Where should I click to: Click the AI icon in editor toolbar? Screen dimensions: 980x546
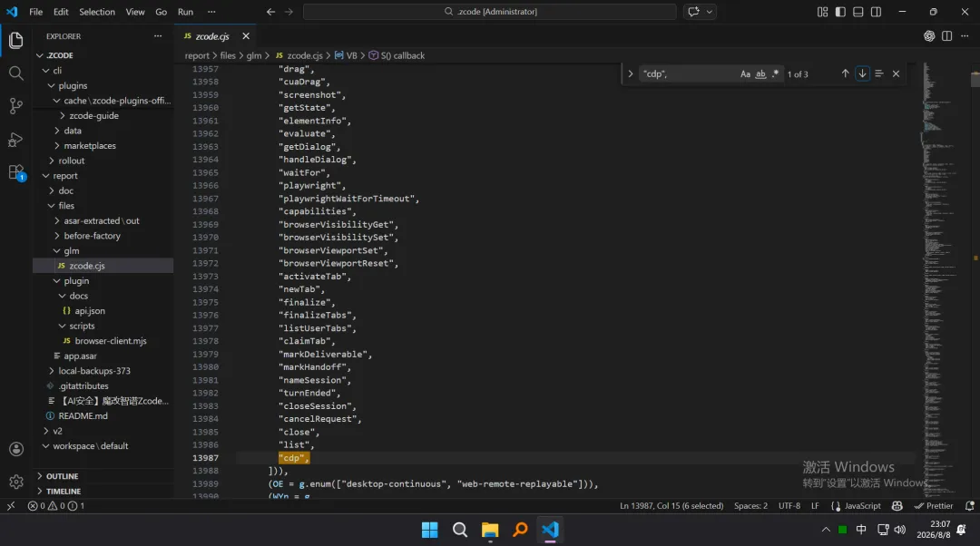point(929,36)
